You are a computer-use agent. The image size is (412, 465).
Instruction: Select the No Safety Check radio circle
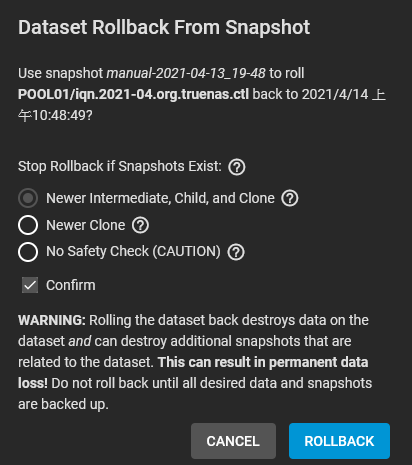tap(28, 252)
